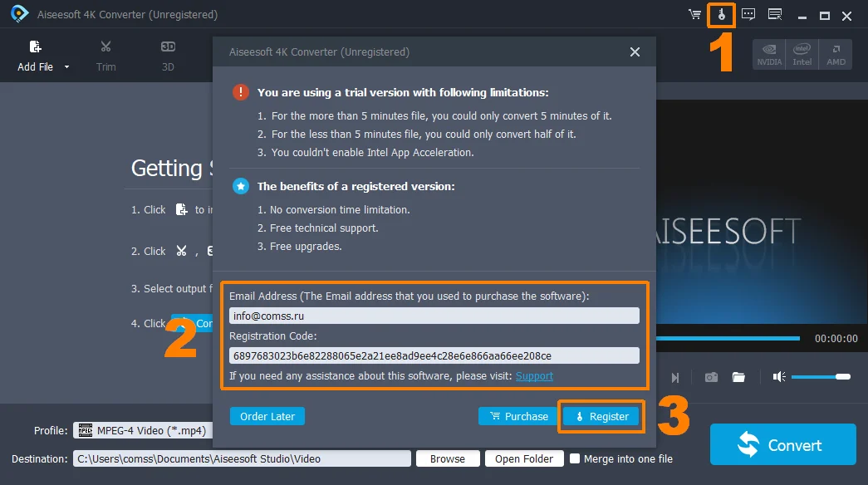The image size is (868, 485).
Task: Close the registration dialog
Action: (x=635, y=52)
